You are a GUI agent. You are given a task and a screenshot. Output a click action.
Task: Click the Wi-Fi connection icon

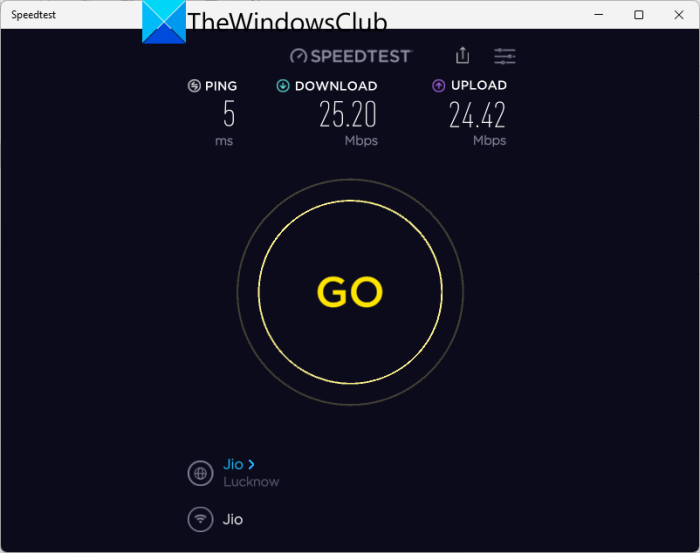pyautogui.click(x=200, y=519)
